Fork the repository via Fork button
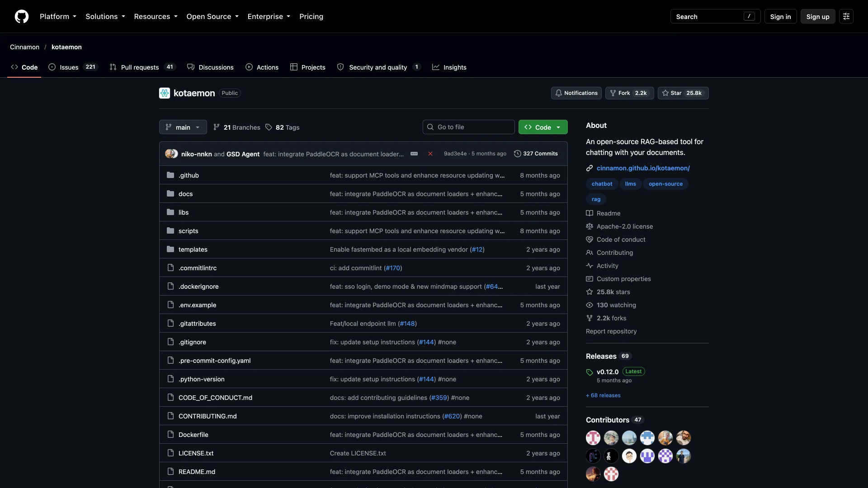This screenshot has width=868, height=488. tap(629, 93)
